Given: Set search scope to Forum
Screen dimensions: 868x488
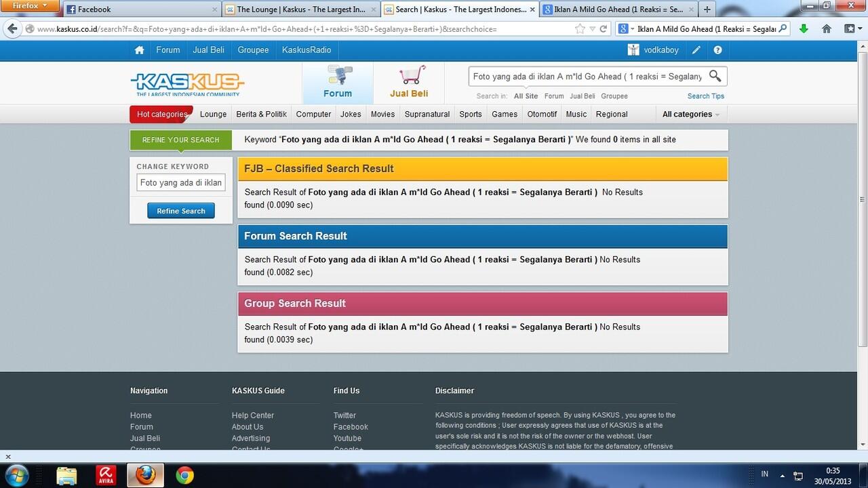Looking at the screenshot, I should pyautogui.click(x=554, y=96).
